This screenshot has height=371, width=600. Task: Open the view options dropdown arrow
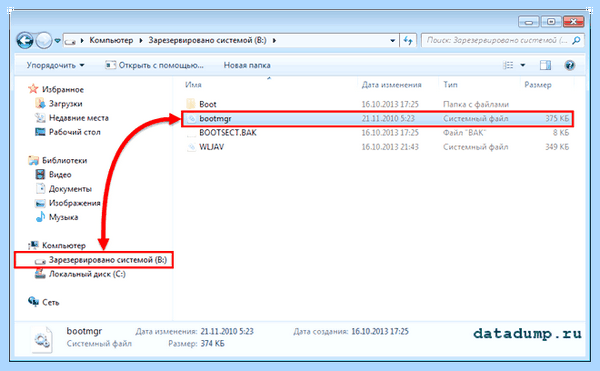[x=523, y=65]
